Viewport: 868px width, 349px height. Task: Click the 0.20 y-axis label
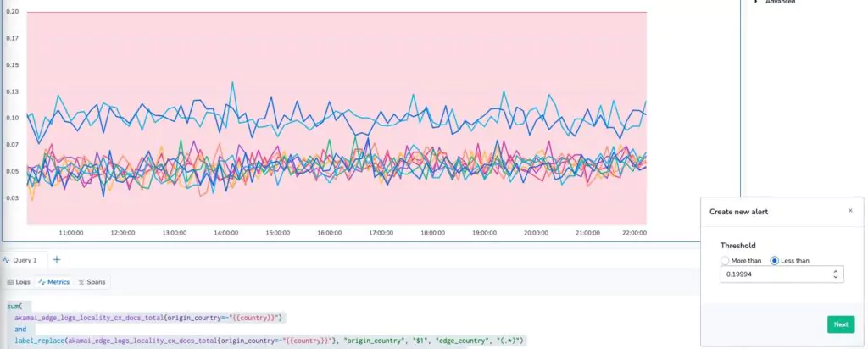point(12,12)
